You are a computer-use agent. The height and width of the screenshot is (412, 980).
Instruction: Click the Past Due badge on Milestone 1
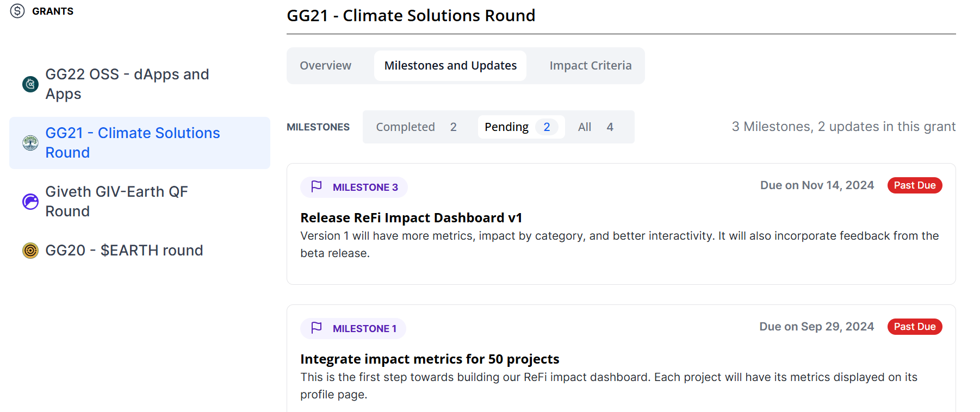point(914,327)
